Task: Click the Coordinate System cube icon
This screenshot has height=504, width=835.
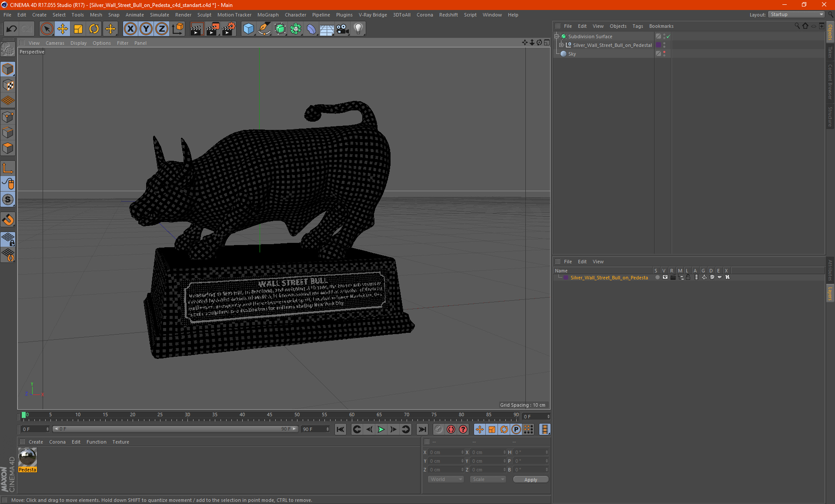Action: (x=178, y=29)
